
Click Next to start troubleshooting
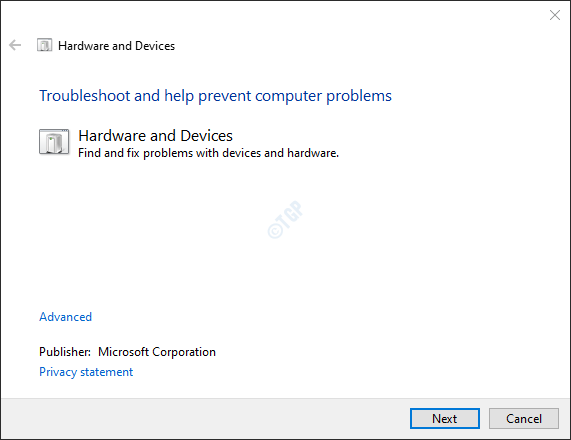point(445,419)
